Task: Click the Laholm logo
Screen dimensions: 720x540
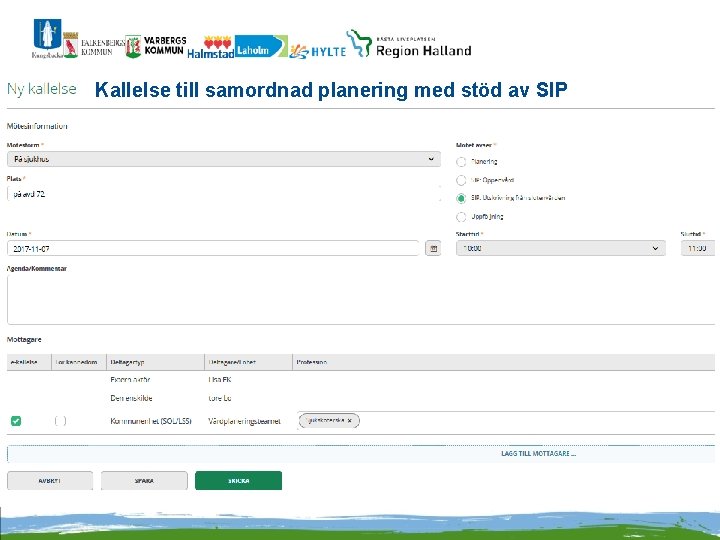Action: tap(261, 47)
